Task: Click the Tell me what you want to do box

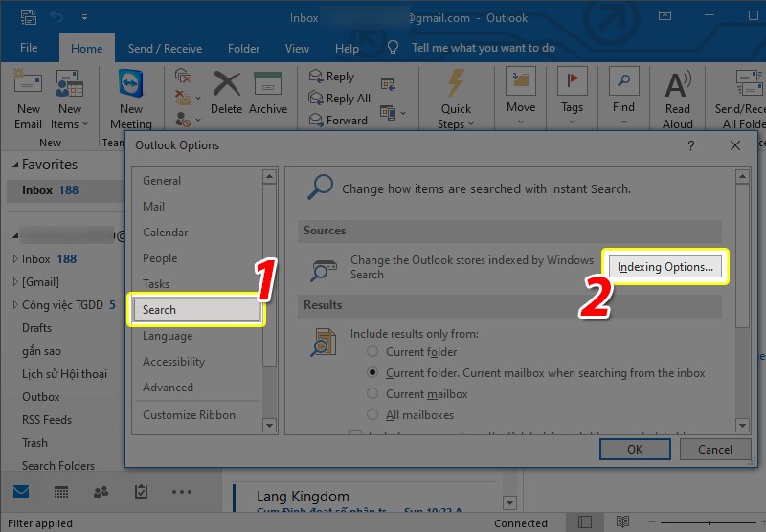Action: [x=484, y=48]
